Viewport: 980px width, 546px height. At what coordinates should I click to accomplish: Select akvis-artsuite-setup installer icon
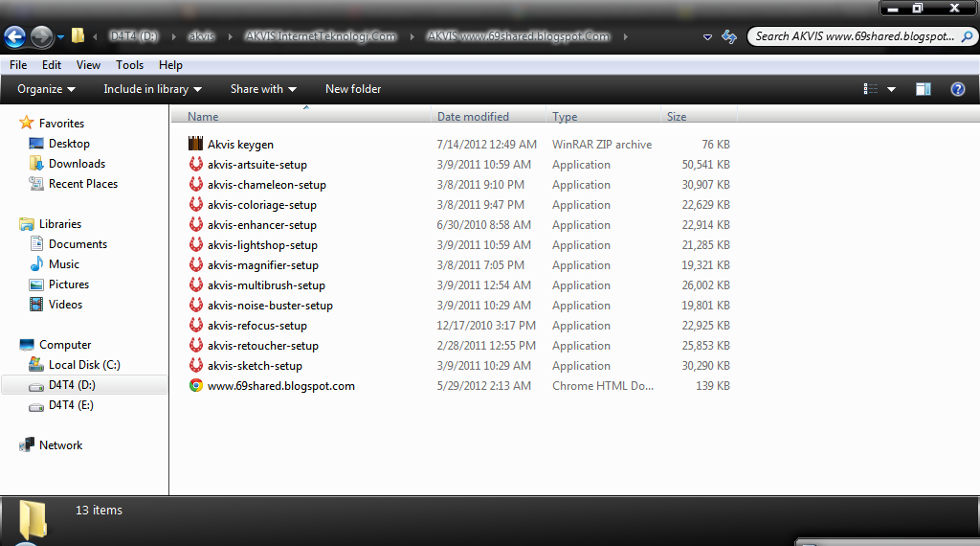tap(195, 164)
